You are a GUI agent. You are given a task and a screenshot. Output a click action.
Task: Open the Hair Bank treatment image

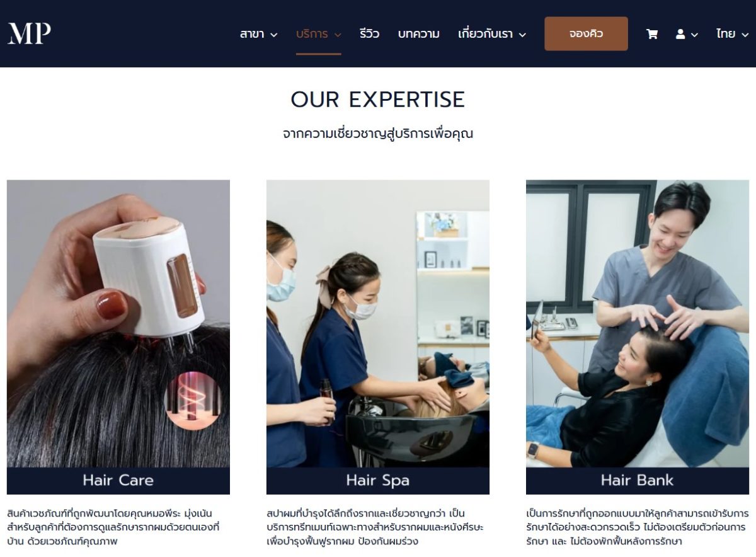[638, 323]
